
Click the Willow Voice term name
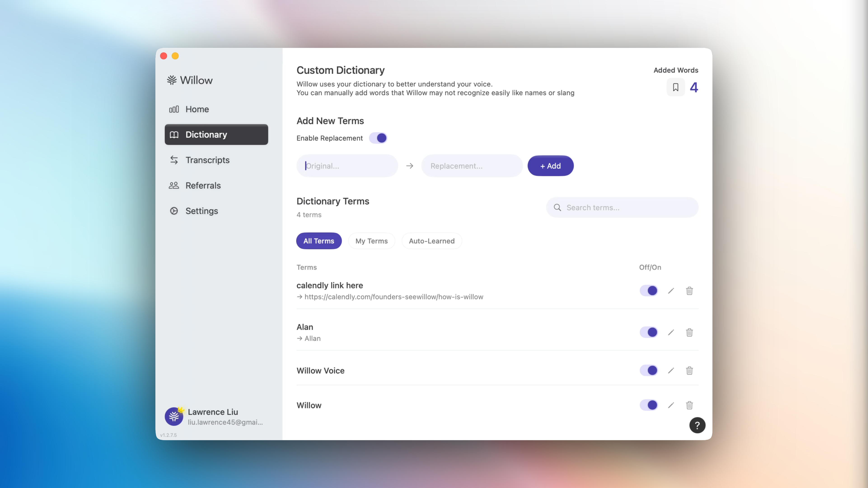coord(321,371)
